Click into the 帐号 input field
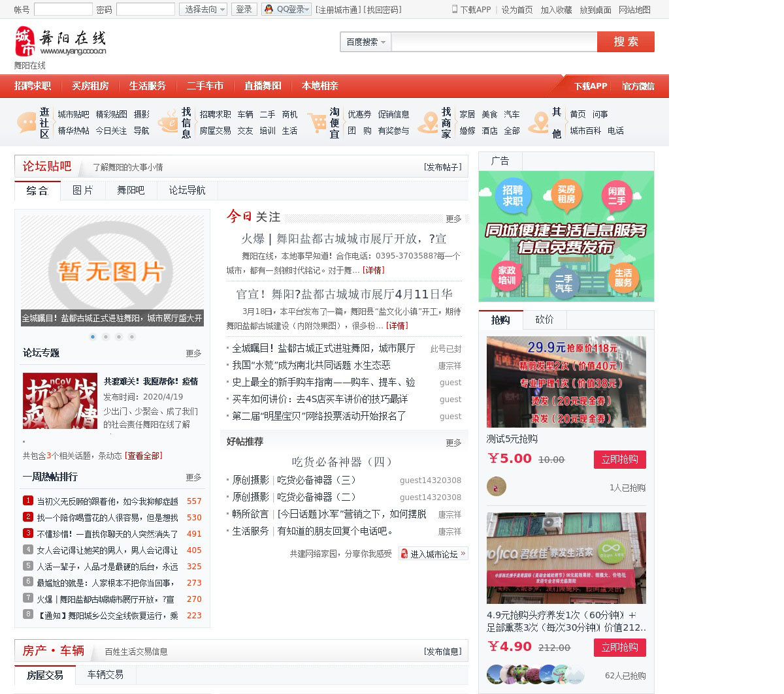The height and width of the screenshot is (694, 784). 63,9
